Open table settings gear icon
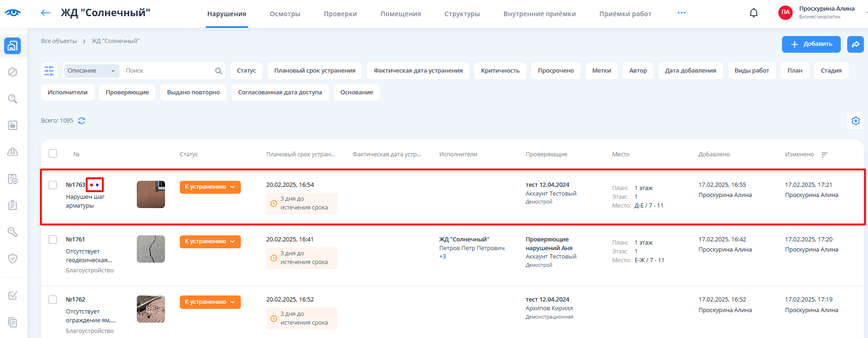868x338 pixels. pyautogui.click(x=856, y=121)
